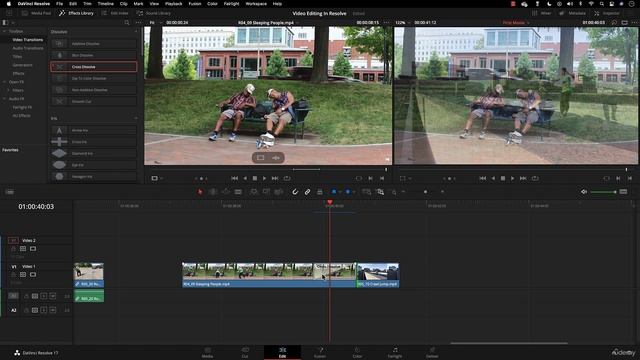Switch to the Color page tab
640x360 pixels.
(x=357, y=352)
